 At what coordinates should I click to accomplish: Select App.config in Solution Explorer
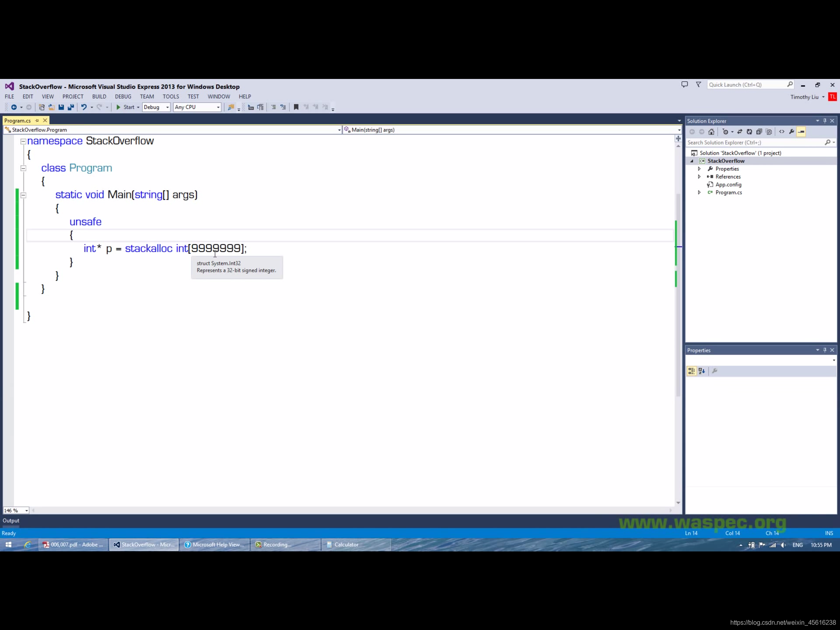[728, 185]
